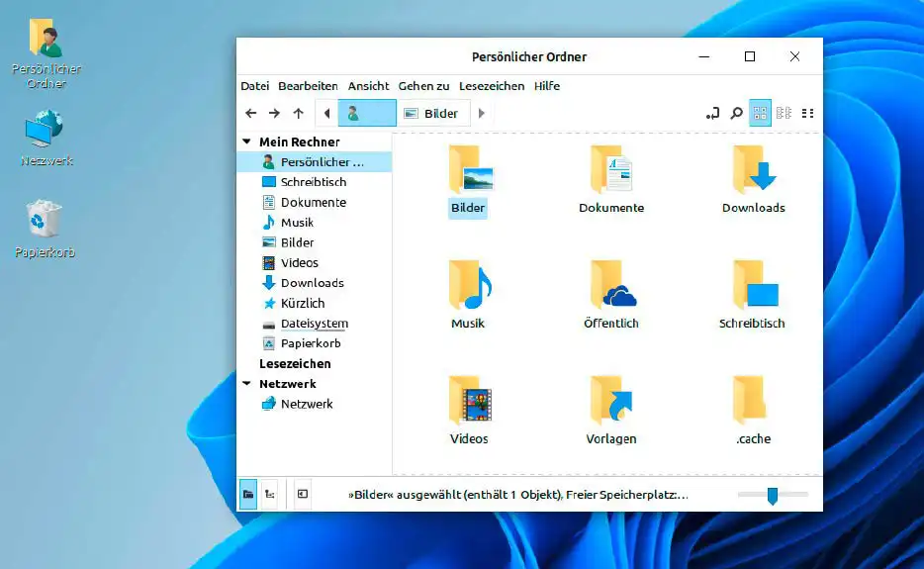Screen dimensions: 924x569
Task: Select Dateisystem in the sidebar
Action: (314, 324)
